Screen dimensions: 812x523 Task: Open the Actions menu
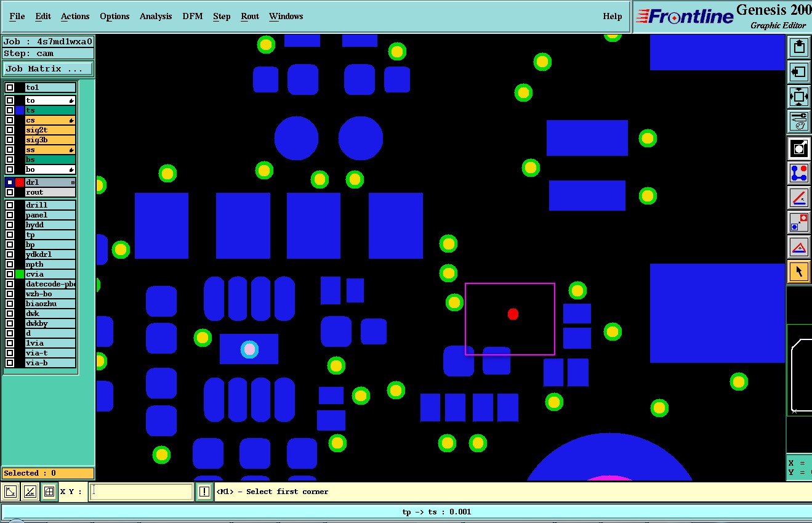pos(75,16)
